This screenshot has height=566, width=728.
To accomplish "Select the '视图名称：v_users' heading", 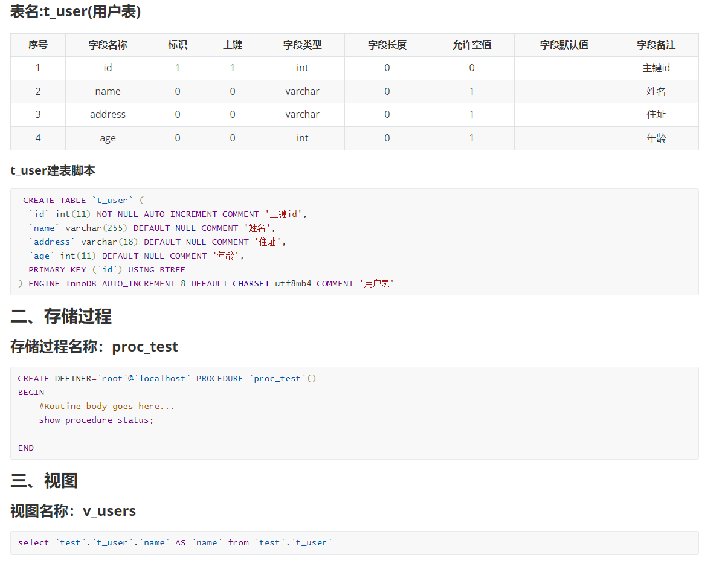I will (73, 511).
